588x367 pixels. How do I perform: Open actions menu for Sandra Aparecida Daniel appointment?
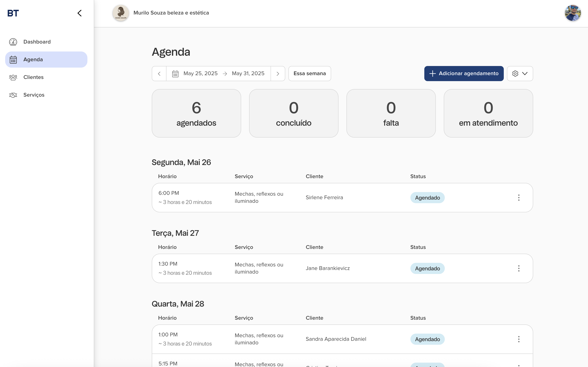pyautogui.click(x=519, y=339)
